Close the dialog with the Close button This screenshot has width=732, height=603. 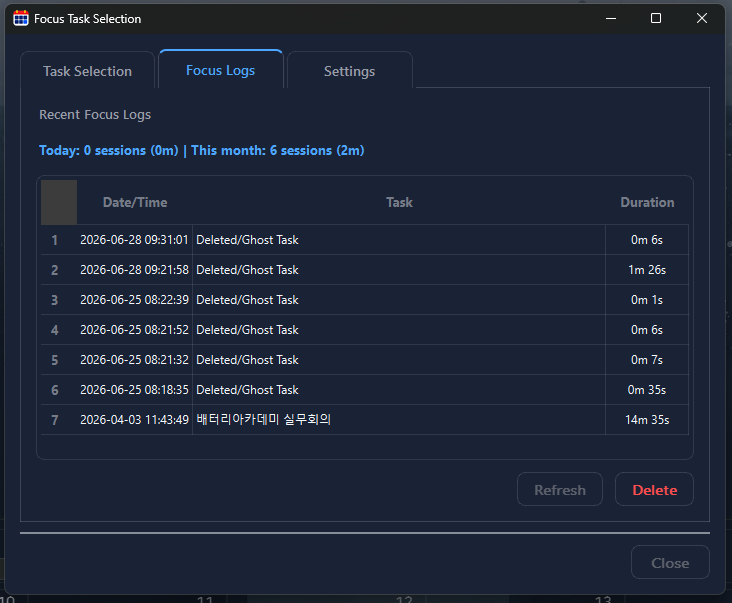coord(670,562)
